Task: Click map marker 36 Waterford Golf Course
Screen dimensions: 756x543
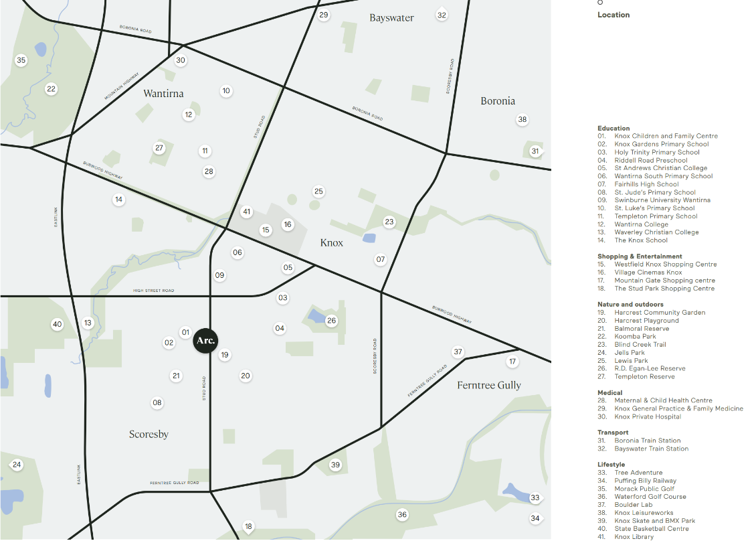Action: click(x=402, y=514)
